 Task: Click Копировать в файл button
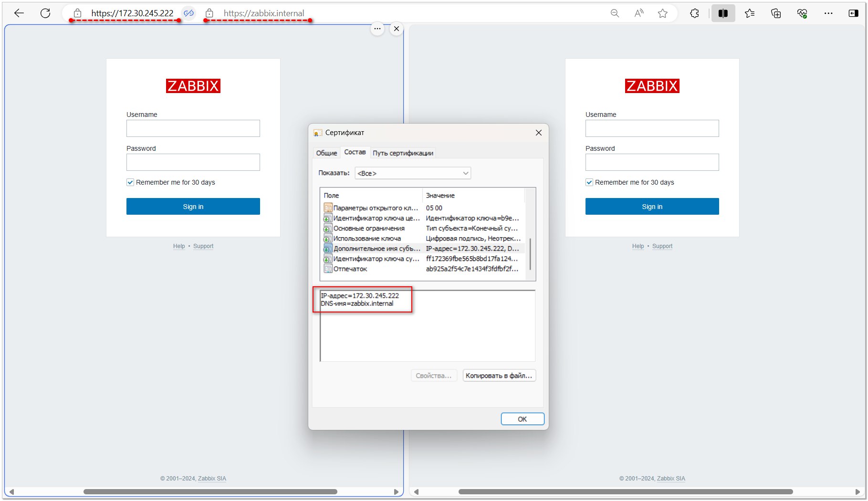(499, 376)
